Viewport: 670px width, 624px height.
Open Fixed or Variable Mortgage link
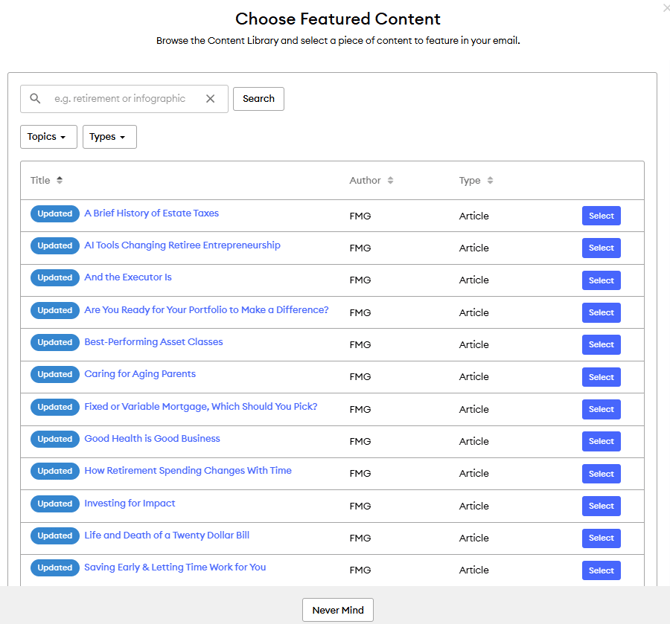(201, 406)
